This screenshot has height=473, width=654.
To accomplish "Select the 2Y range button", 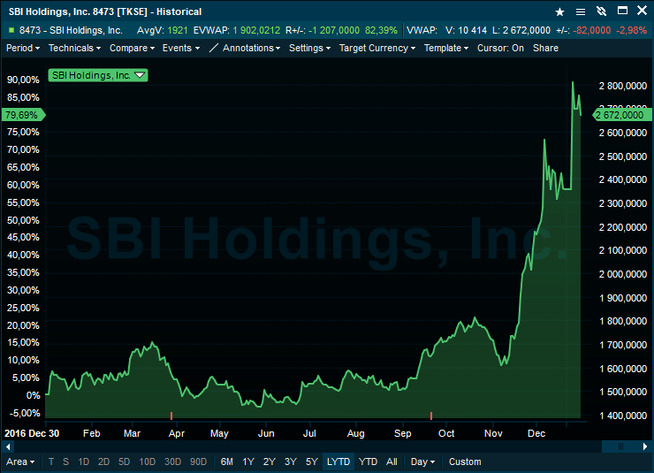I will click(269, 462).
